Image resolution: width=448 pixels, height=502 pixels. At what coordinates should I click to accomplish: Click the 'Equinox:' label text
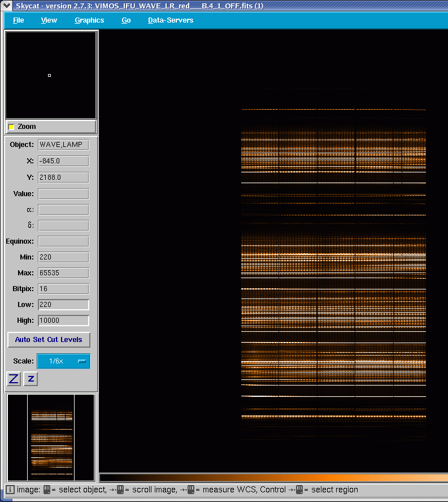click(20, 241)
